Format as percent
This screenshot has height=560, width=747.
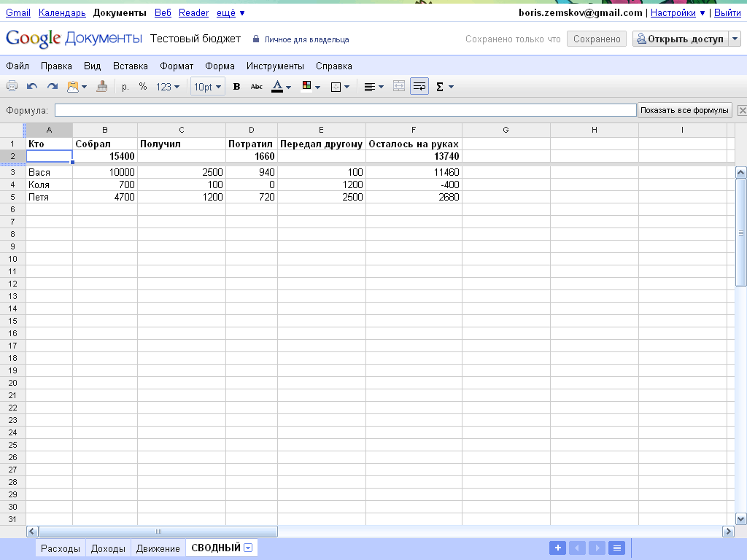pyautogui.click(x=143, y=87)
